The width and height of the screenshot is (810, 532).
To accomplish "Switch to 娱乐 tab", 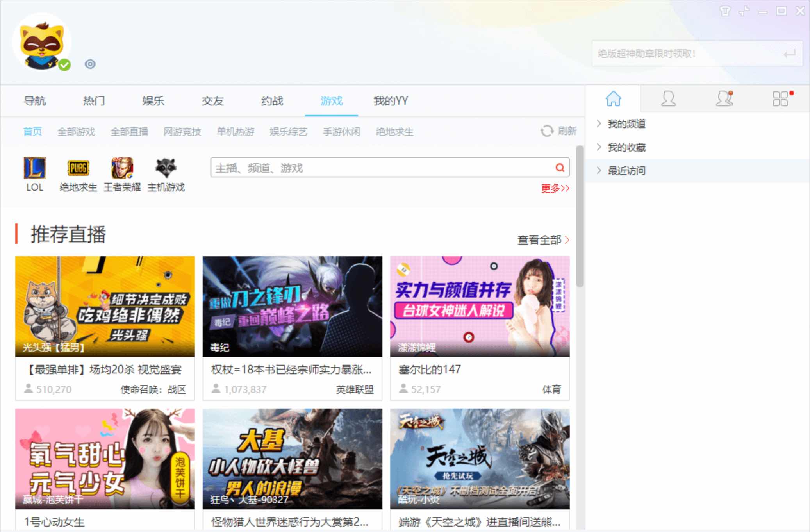I will pyautogui.click(x=153, y=101).
